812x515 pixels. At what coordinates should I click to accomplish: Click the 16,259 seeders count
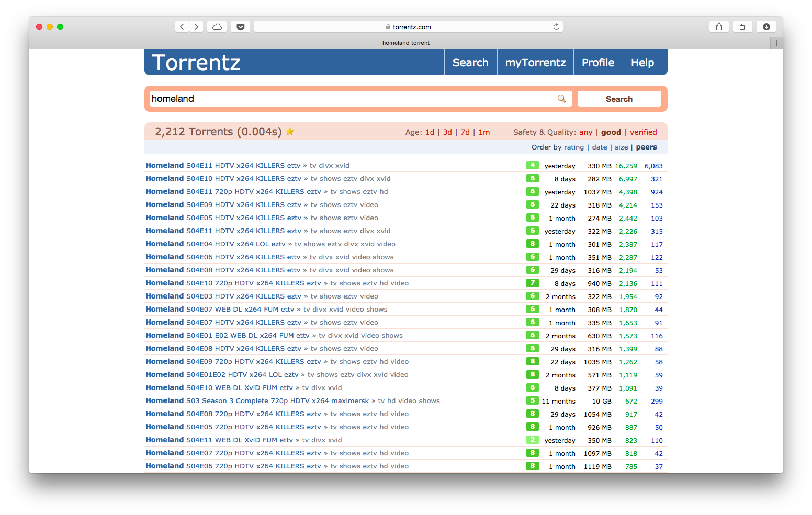[x=626, y=166]
